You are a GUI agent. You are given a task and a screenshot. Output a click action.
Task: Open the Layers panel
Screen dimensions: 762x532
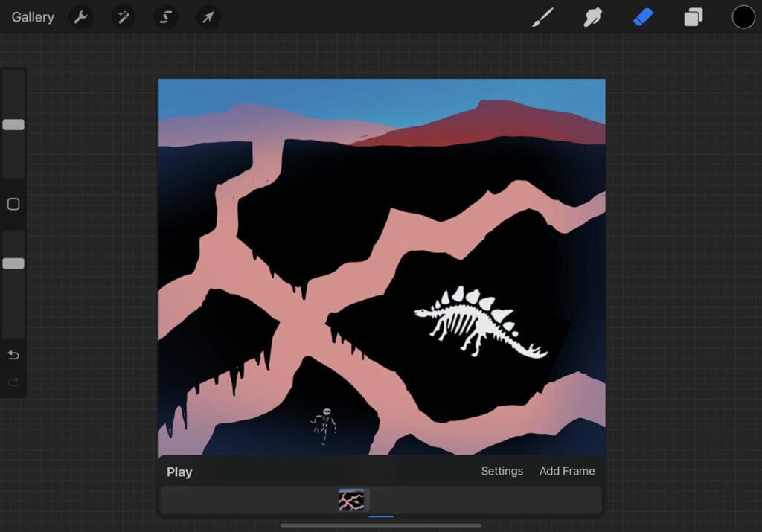[694, 18]
